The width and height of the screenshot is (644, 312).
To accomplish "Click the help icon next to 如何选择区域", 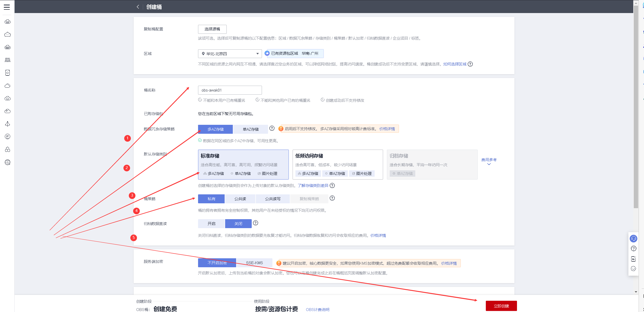I will click(x=470, y=64).
